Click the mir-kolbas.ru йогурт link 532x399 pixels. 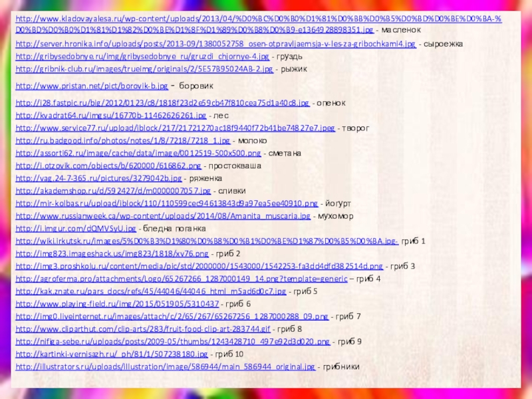click(166, 203)
